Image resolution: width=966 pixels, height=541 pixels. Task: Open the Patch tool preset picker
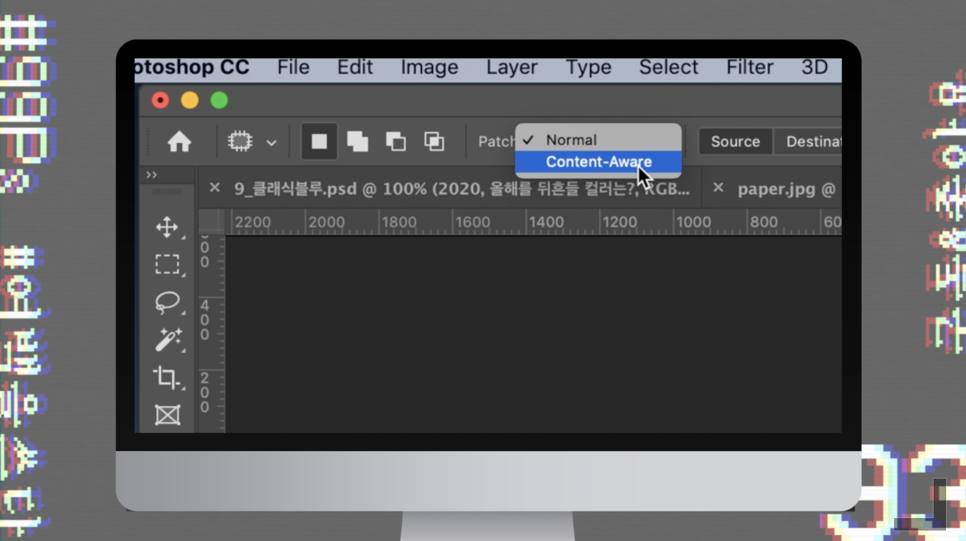[253, 142]
